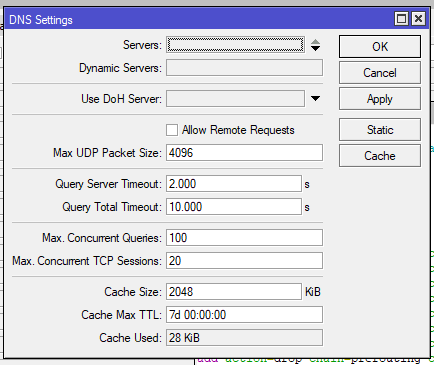The height and width of the screenshot is (365, 434).
Task: Click the DNS Settings title text
Action: pos(41,20)
